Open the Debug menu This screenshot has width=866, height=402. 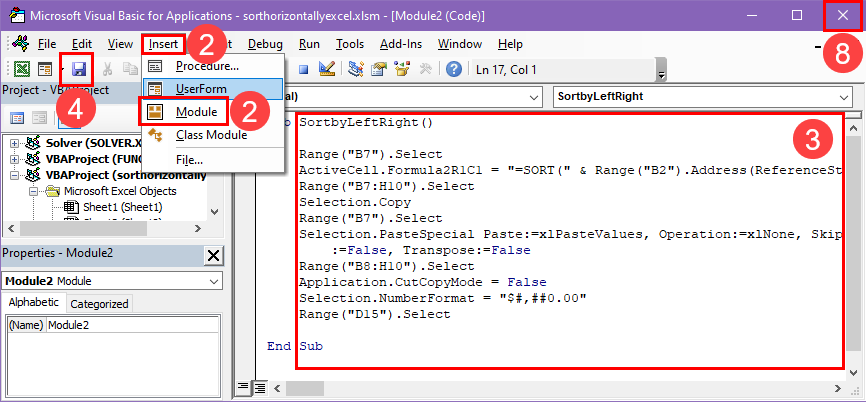coord(265,44)
